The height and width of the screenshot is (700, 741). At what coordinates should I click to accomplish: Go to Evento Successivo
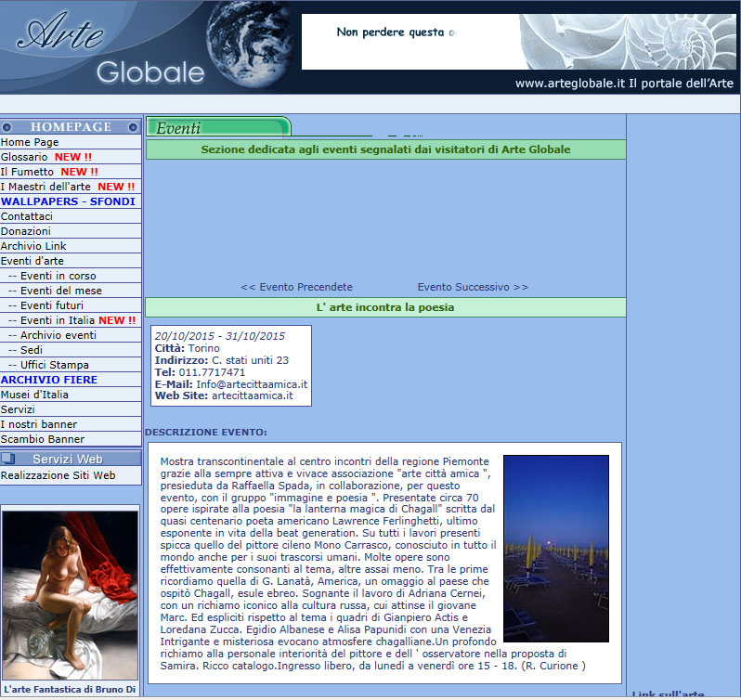(x=473, y=287)
